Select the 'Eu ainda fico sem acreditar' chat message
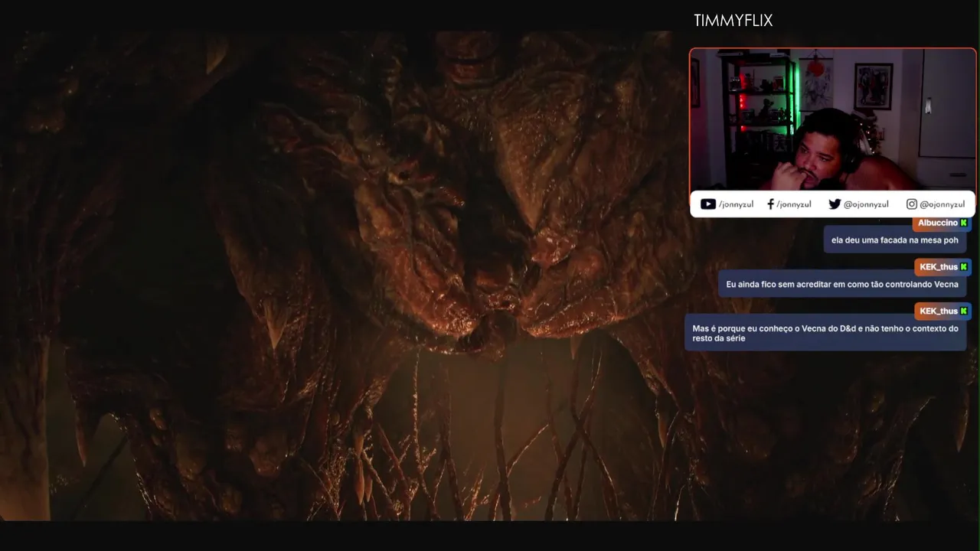 (x=842, y=284)
